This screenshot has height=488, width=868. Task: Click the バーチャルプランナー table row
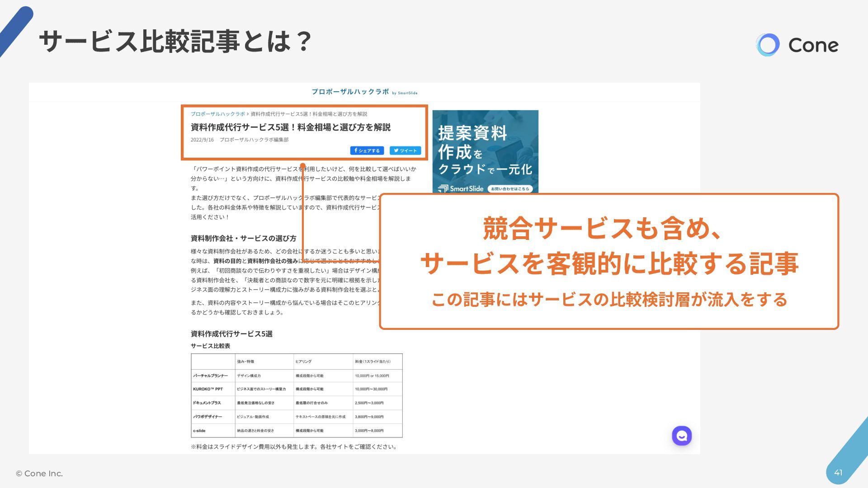(211, 375)
